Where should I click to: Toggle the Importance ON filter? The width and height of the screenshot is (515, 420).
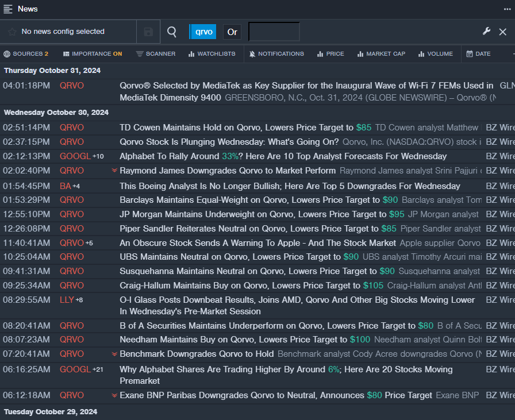click(93, 54)
